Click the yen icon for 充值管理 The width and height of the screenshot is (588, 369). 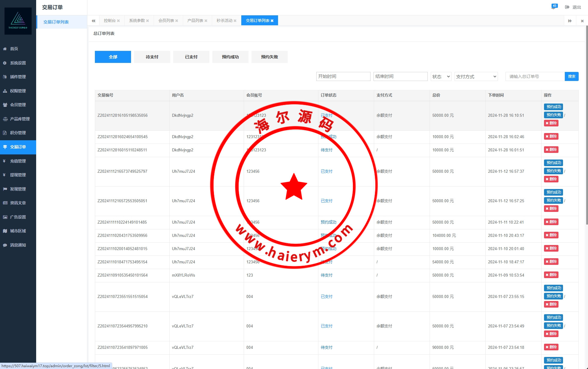(4, 161)
